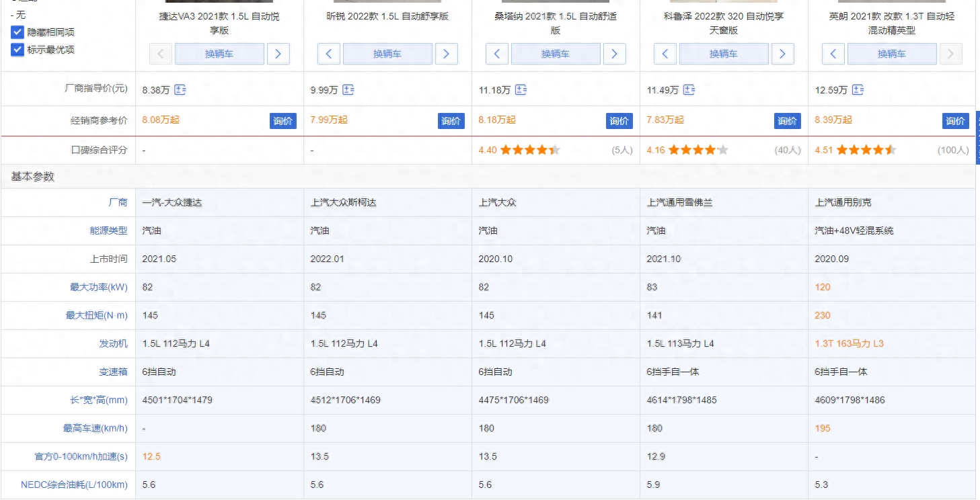Viewport: 980px width, 500px height.
Task: Click the 官方0-100km/h加速(s) label
Action: coord(81,456)
